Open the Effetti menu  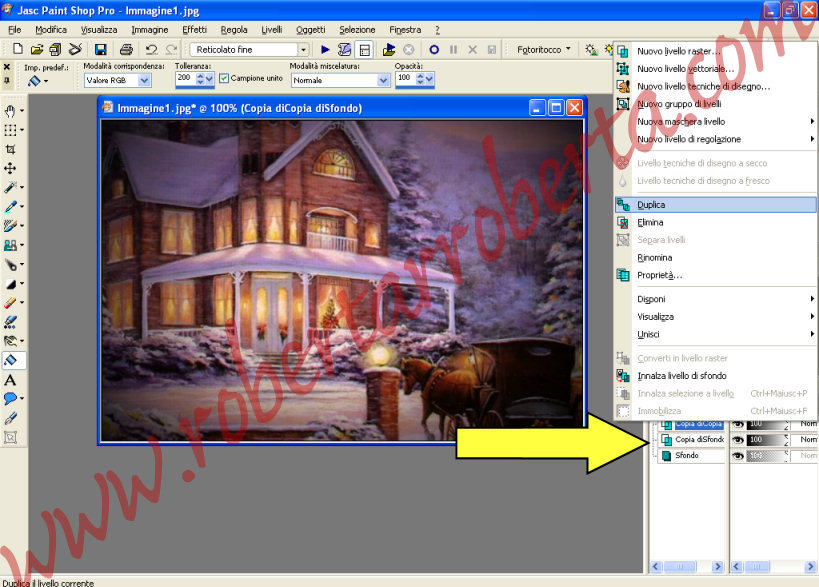[x=194, y=30]
